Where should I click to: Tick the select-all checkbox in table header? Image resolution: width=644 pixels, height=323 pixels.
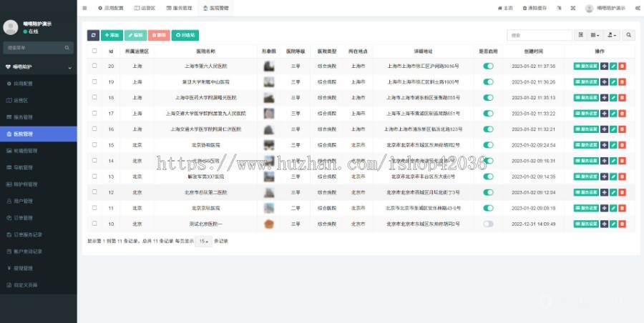click(94, 51)
